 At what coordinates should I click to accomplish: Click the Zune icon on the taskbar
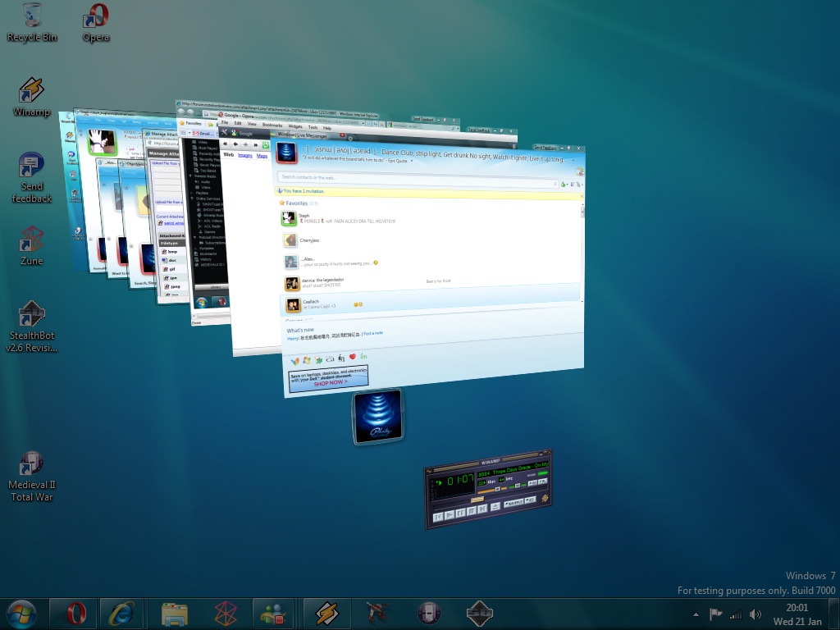tap(226, 614)
